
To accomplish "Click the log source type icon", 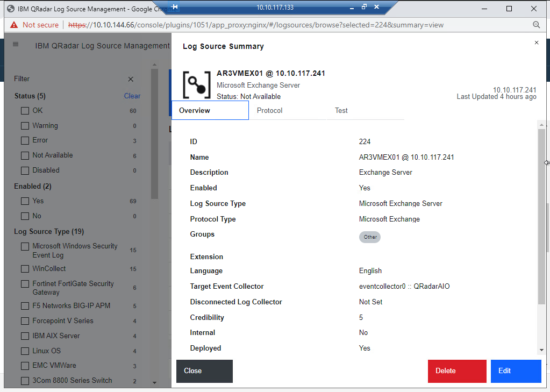I will pos(197,85).
